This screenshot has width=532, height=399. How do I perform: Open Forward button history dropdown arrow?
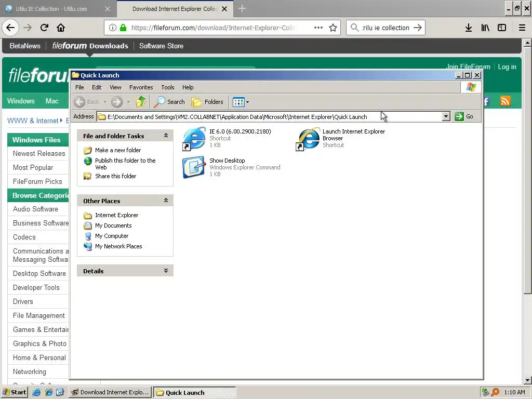point(129,102)
